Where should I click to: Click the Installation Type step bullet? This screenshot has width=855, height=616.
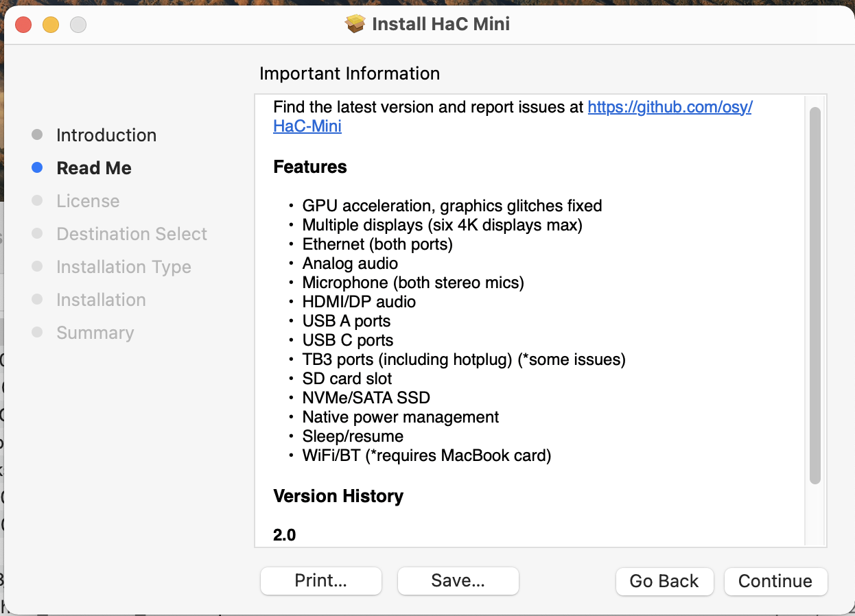tap(38, 267)
